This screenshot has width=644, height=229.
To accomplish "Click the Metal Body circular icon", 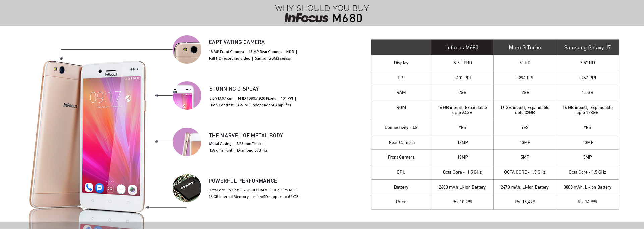I will click(x=187, y=142).
